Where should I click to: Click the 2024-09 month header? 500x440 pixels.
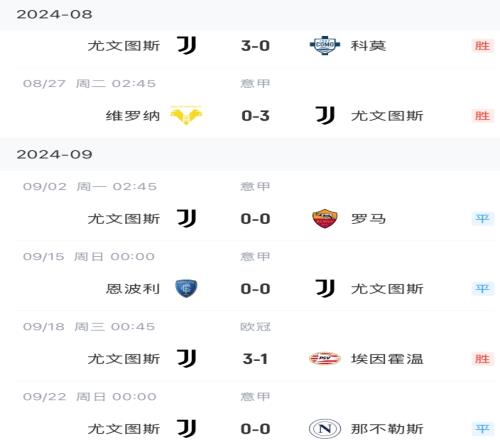[x=54, y=154]
